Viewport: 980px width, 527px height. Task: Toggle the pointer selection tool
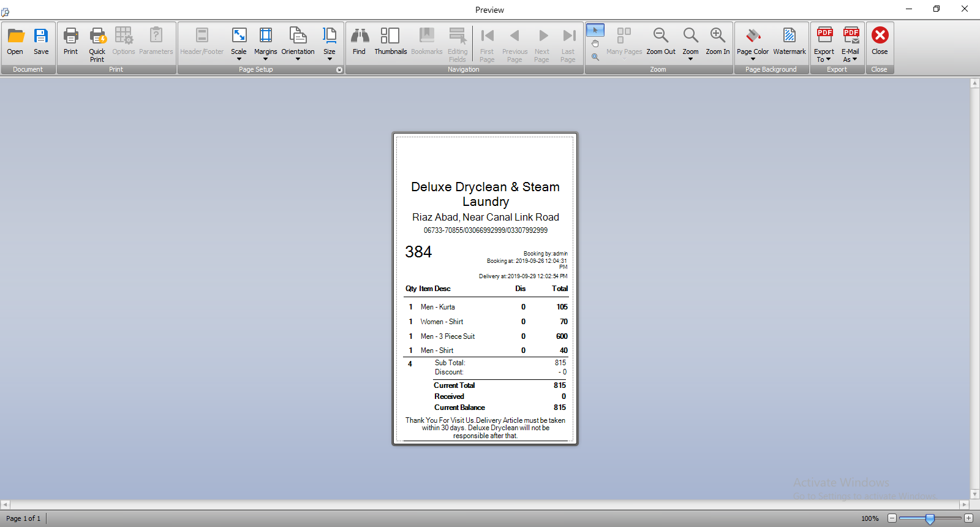[595, 30]
